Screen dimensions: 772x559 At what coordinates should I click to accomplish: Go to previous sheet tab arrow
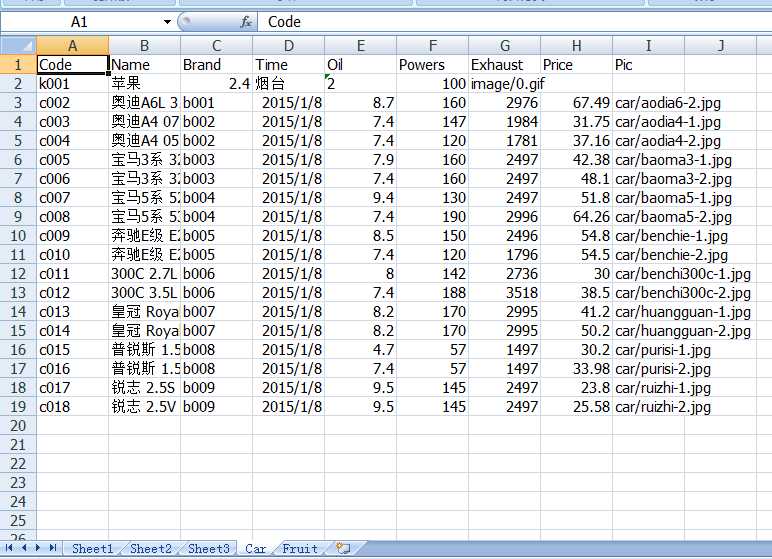(24, 548)
